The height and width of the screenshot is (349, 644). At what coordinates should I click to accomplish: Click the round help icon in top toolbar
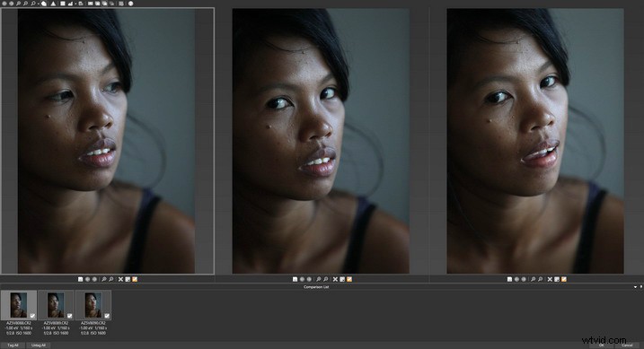click(x=130, y=4)
